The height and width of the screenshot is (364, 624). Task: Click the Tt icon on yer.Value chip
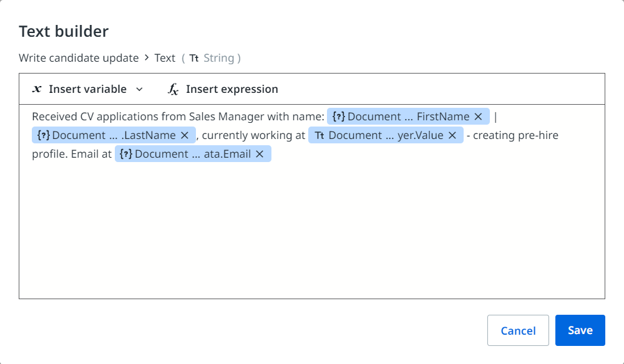(319, 135)
